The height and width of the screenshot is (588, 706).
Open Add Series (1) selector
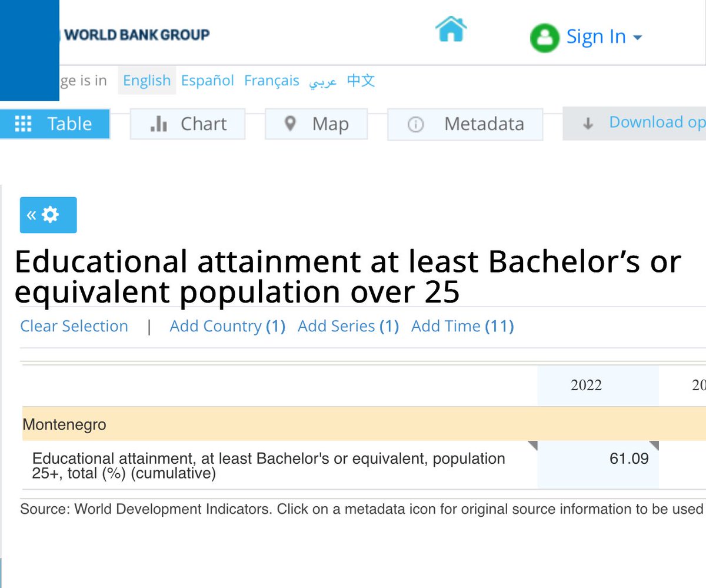(348, 326)
